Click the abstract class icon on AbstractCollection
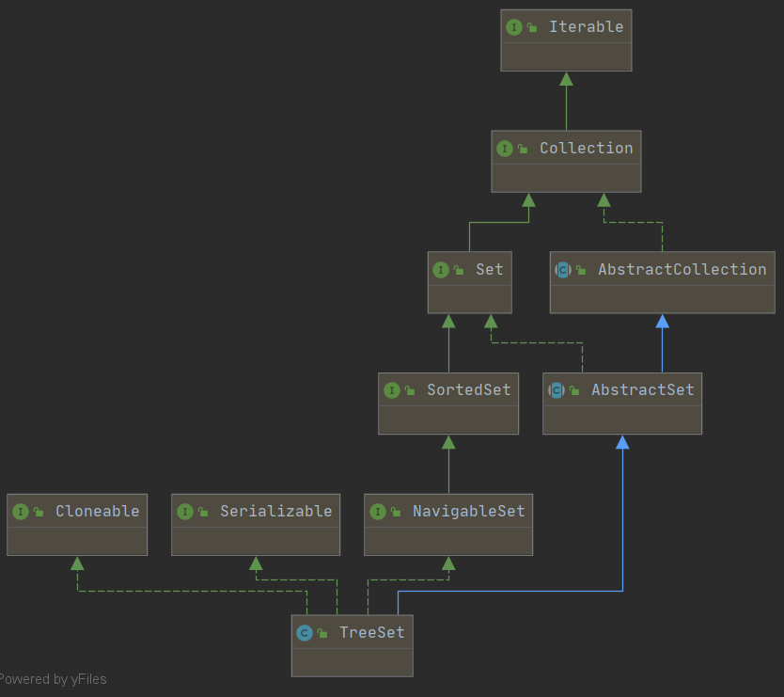784x697 pixels. tap(562, 270)
